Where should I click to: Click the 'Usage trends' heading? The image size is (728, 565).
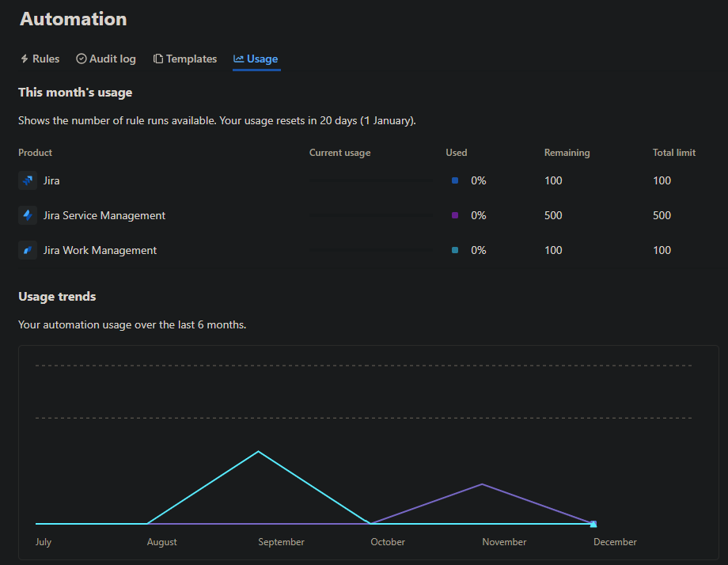(57, 297)
